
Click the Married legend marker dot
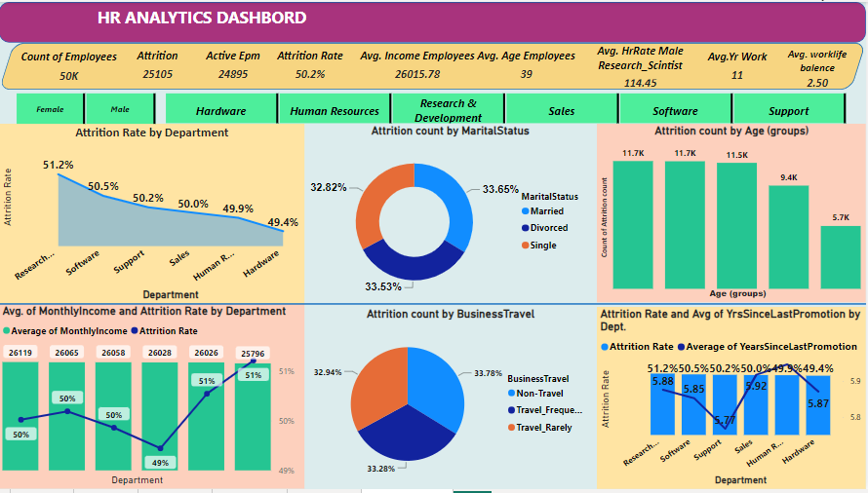click(526, 211)
